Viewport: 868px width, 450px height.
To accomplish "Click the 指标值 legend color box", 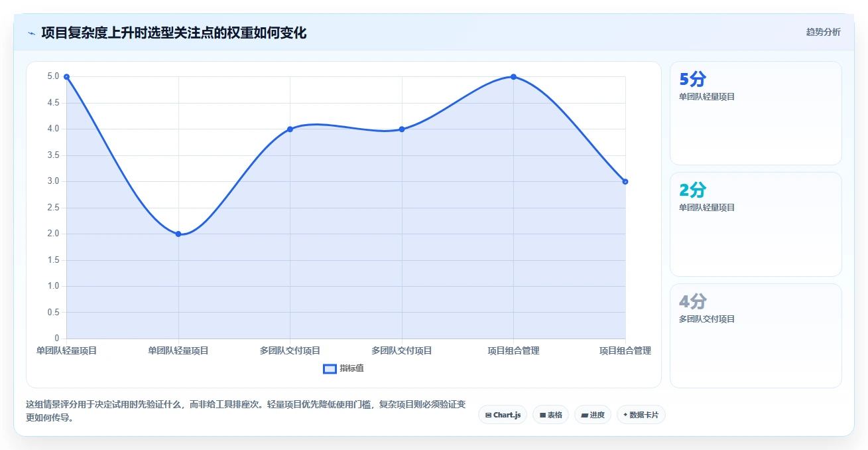I will click(x=330, y=369).
